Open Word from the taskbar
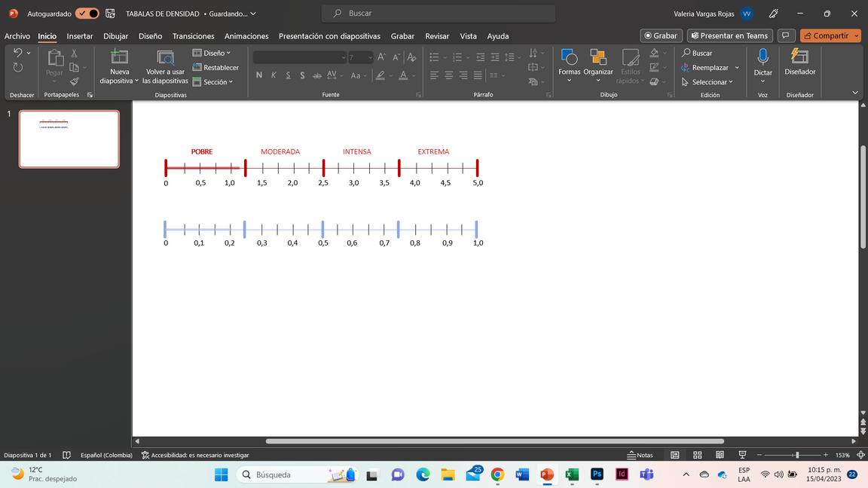The width and height of the screenshot is (868, 488). (522, 474)
